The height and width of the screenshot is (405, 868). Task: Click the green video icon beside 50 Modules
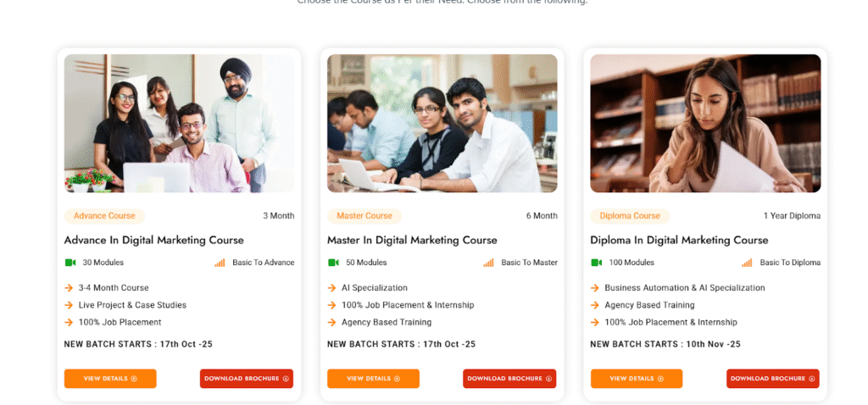point(333,263)
